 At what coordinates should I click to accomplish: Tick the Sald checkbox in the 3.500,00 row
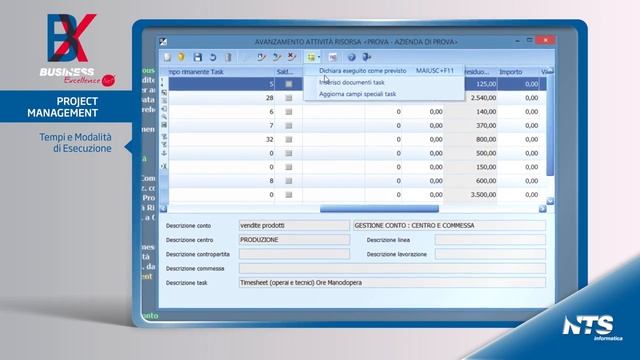coord(289,195)
